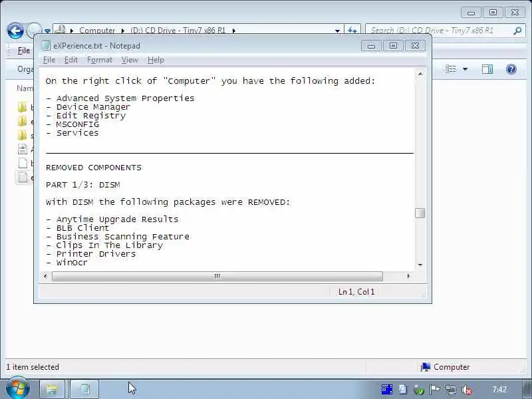Image resolution: width=532 pixels, height=399 pixels.
Task: Click the "- Anytime Upgrade Results" line
Action: pos(112,219)
